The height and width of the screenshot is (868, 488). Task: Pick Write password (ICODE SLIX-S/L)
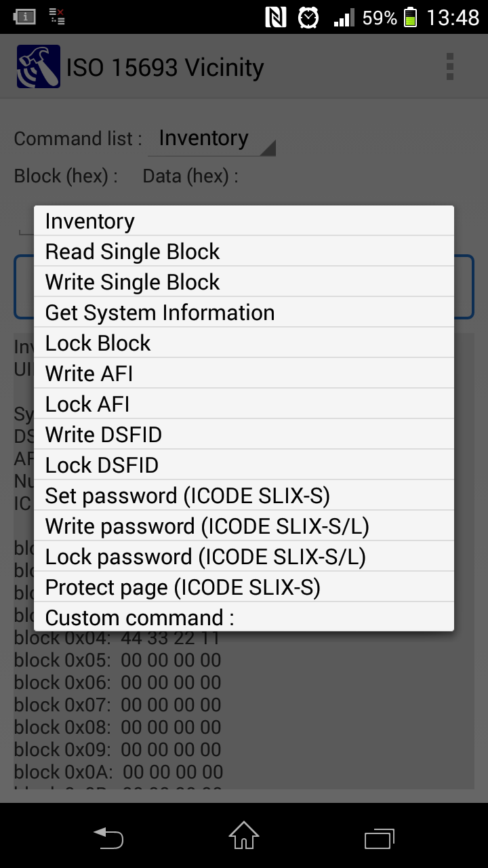pyautogui.click(x=244, y=526)
